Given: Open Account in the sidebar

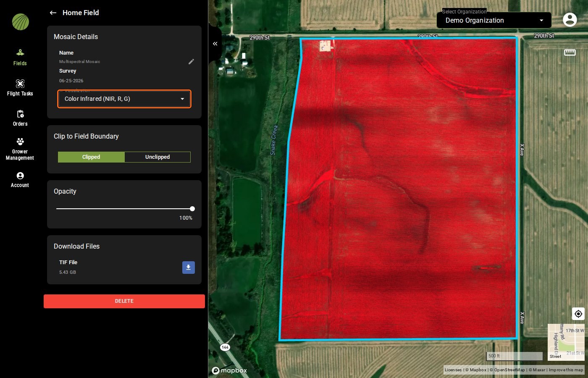Looking at the screenshot, I should pos(20,179).
